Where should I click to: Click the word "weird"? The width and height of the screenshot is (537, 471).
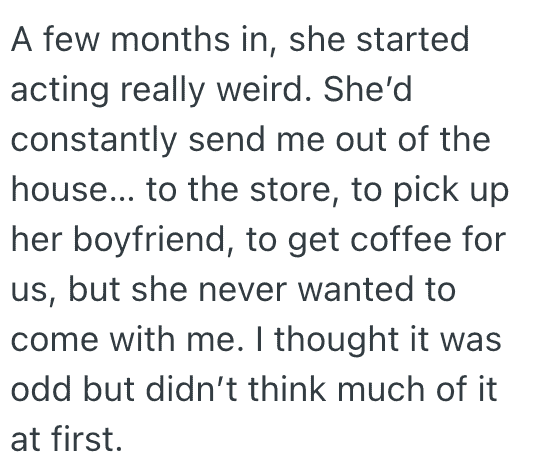[x=265, y=89]
